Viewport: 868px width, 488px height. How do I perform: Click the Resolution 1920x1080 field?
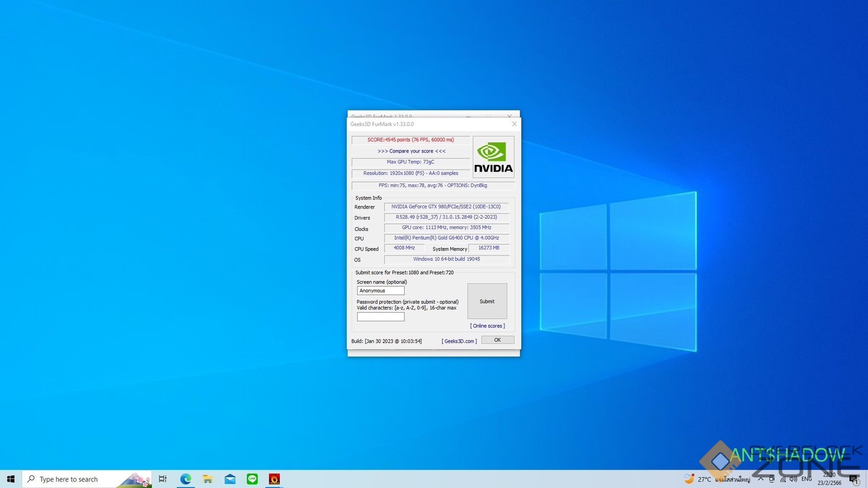coord(411,173)
